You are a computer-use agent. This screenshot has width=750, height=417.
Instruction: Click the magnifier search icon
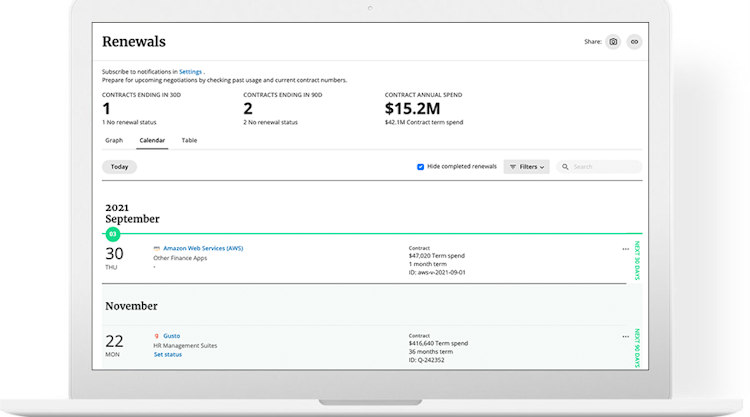pos(565,167)
